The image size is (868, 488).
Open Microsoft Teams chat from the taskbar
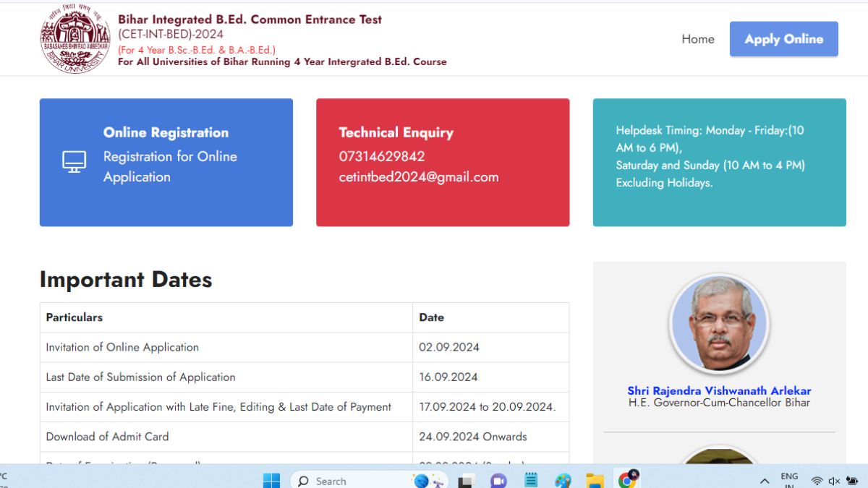(x=498, y=480)
